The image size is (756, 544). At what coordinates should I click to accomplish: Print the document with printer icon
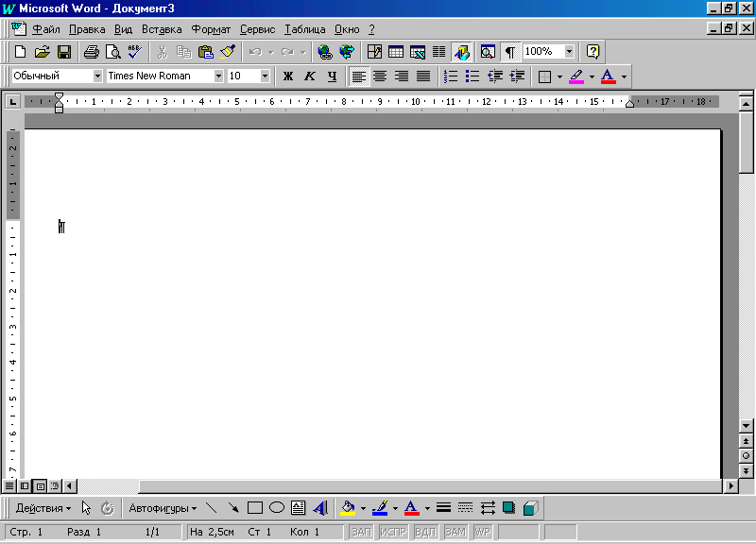[91, 52]
